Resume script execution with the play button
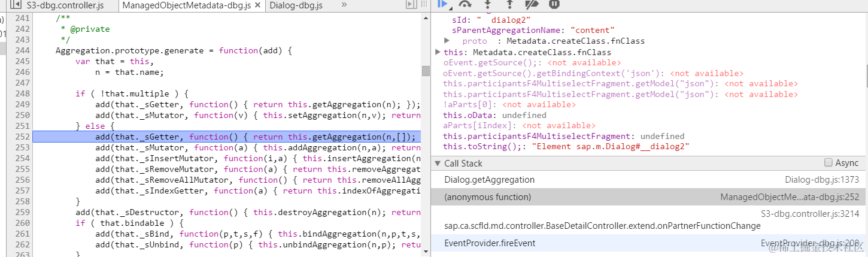Viewport: 868px width, 257px height. point(442,4)
